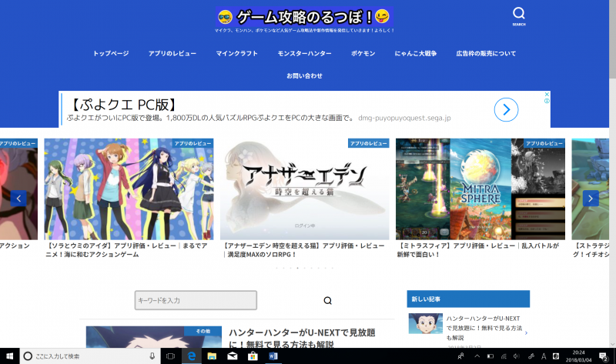616x364 pixels.
Task: Open Microsoft Edge on the taskbar
Action: (x=192, y=356)
